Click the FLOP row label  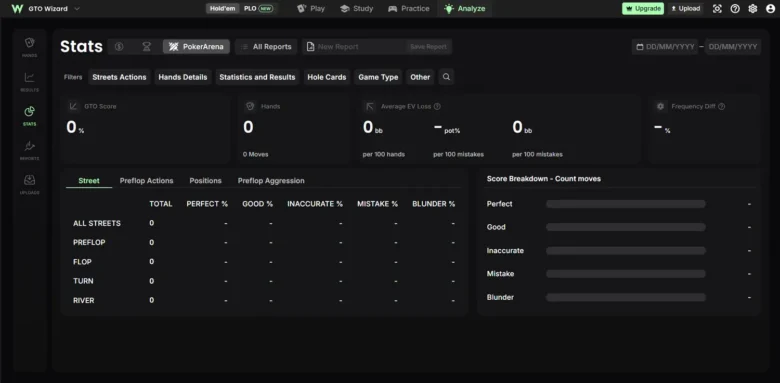(82, 262)
